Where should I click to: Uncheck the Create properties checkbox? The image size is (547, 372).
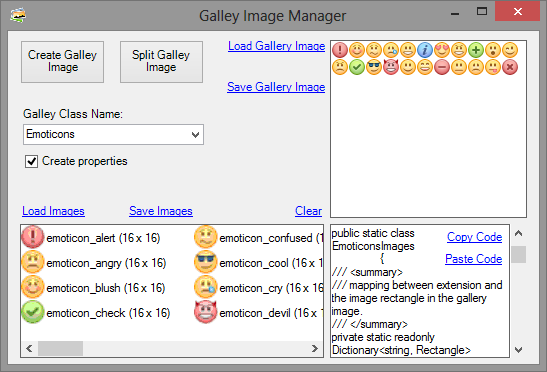click(x=31, y=162)
